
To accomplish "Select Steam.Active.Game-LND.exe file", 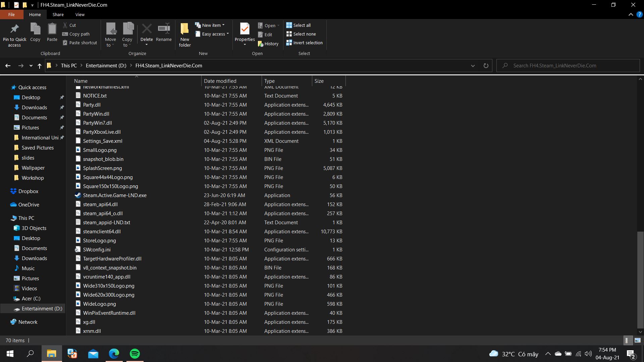I will (x=115, y=195).
